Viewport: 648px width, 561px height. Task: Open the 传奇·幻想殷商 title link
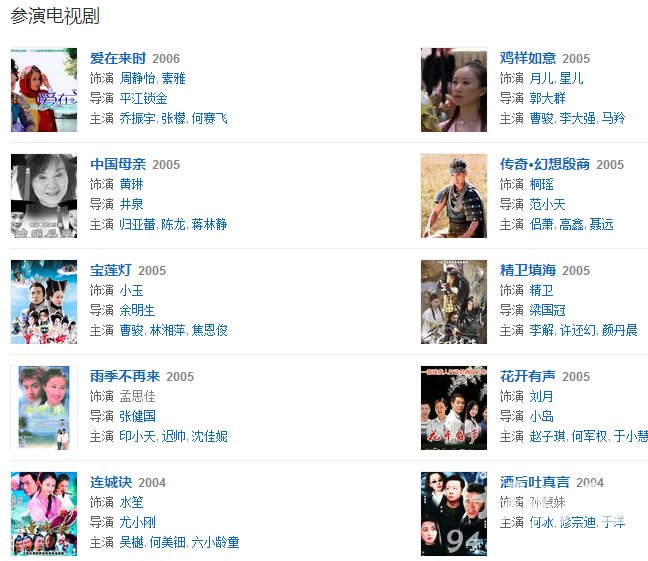pos(545,164)
